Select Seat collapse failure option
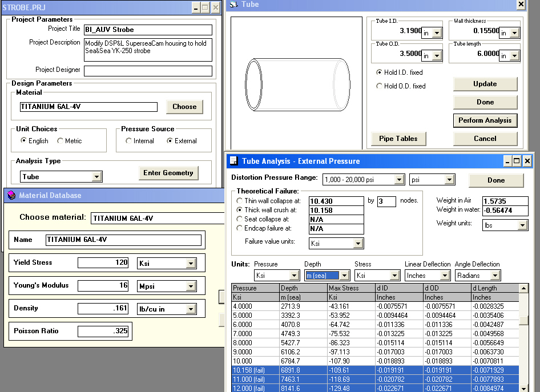This screenshot has width=540, height=392. [x=239, y=219]
